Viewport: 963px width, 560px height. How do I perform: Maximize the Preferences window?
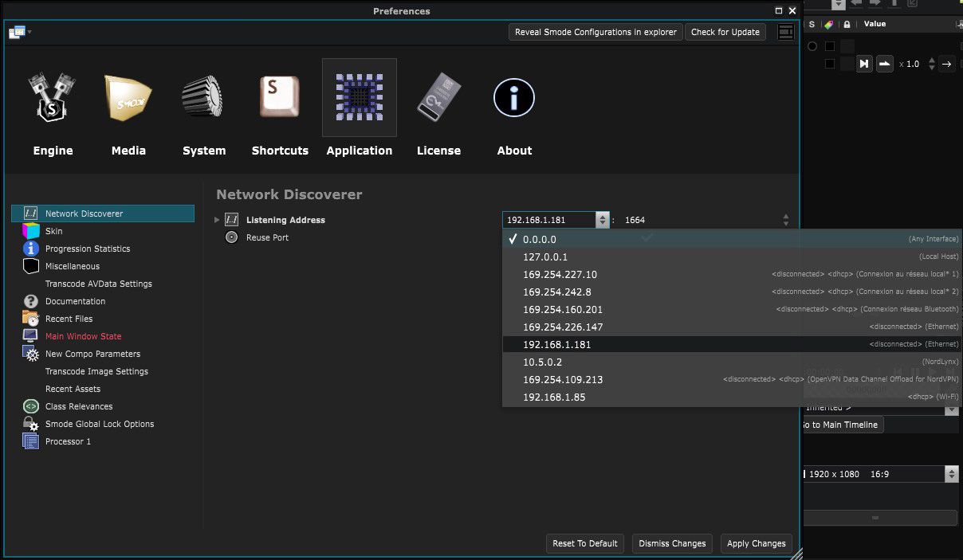(x=779, y=10)
